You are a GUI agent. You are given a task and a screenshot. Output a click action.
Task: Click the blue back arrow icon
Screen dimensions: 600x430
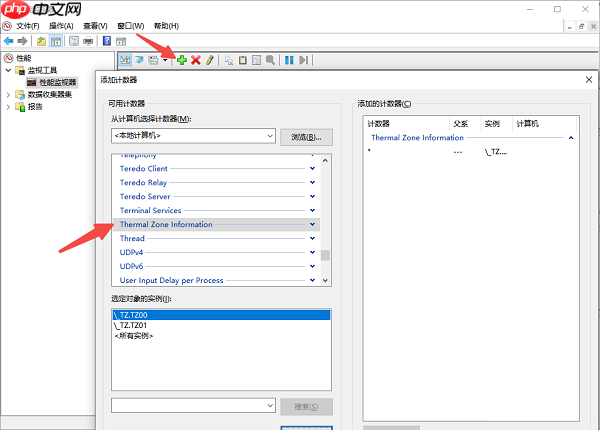tap(9, 41)
